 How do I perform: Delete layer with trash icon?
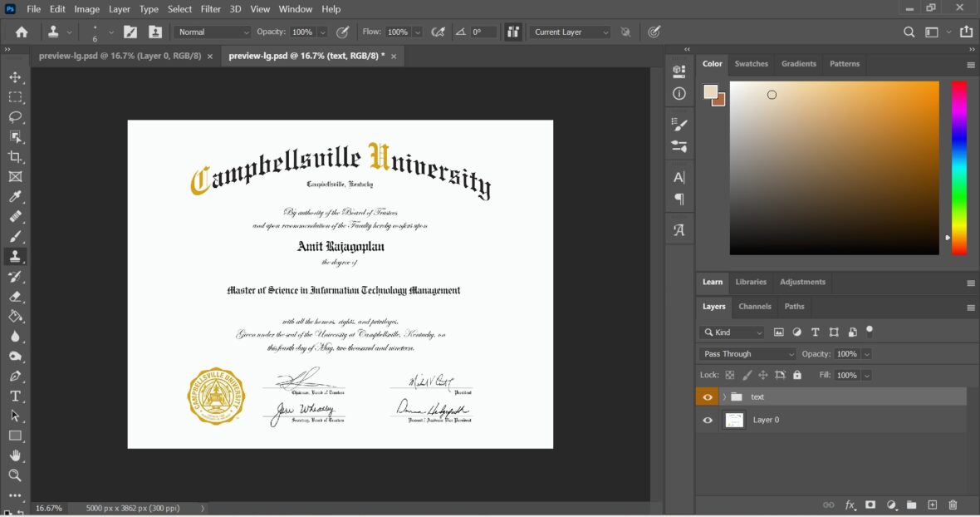coord(953,505)
